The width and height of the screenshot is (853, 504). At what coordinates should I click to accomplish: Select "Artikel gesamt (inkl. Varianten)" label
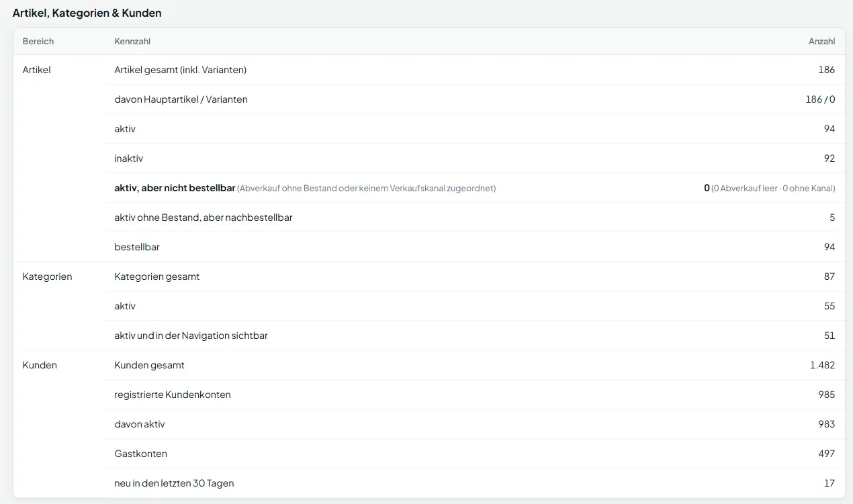tap(181, 70)
